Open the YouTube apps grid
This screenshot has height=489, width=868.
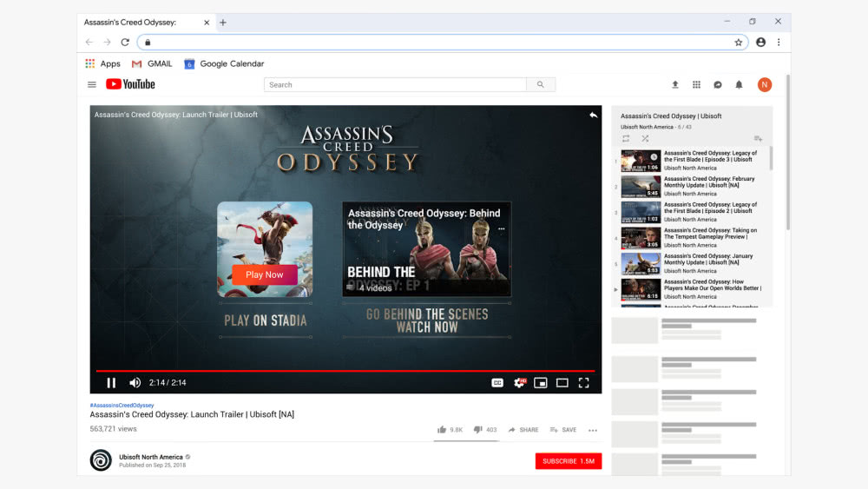pos(696,85)
